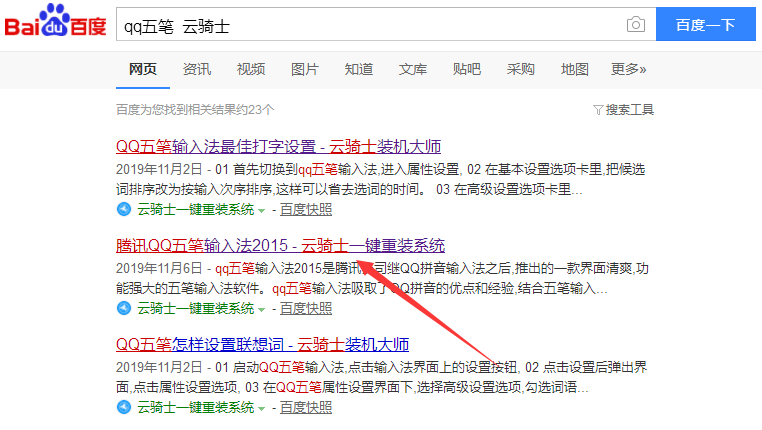Open the 采购 tab

[520, 69]
